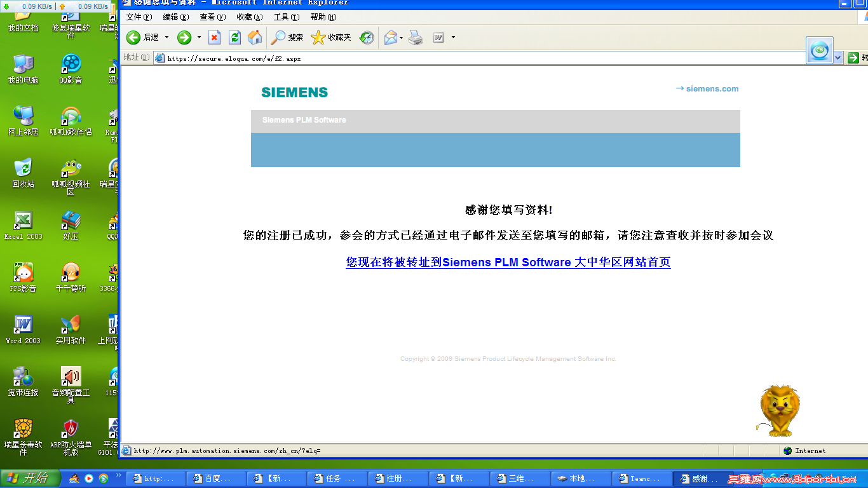The height and width of the screenshot is (488, 868).
Task: Stop page loading with the red X icon
Action: point(215,37)
